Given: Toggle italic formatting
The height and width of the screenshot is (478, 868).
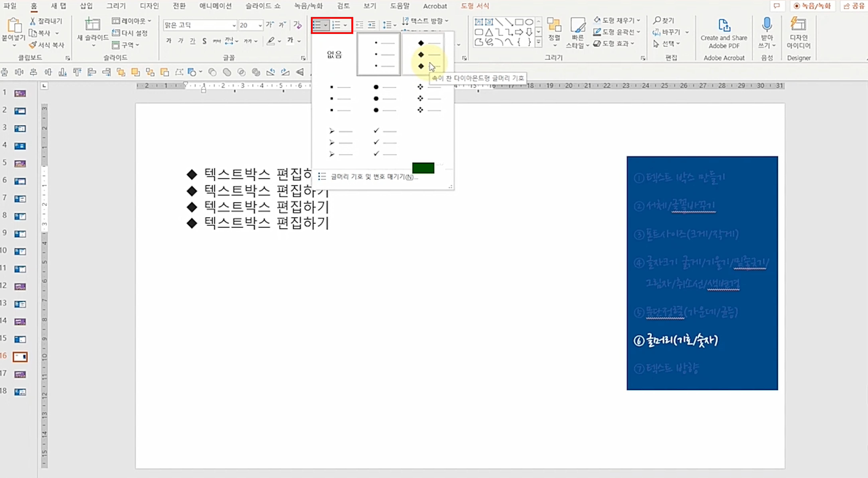Looking at the screenshot, I should point(181,41).
